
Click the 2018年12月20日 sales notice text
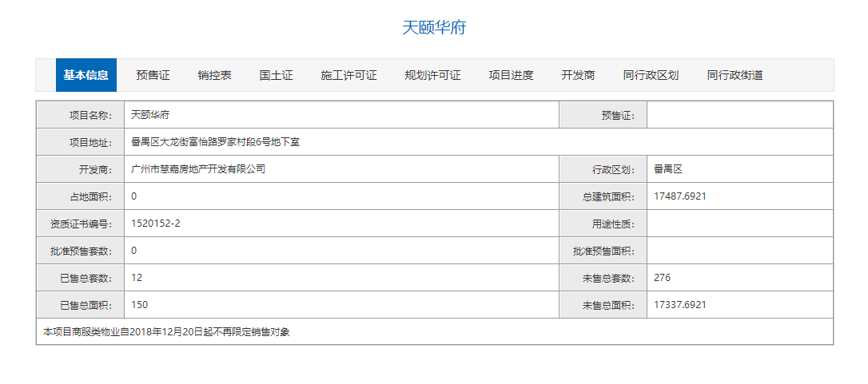pyautogui.click(x=166, y=331)
